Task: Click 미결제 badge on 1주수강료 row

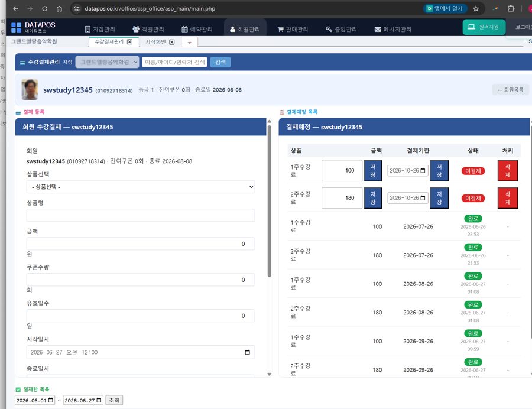Action: [x=473, y=171]
